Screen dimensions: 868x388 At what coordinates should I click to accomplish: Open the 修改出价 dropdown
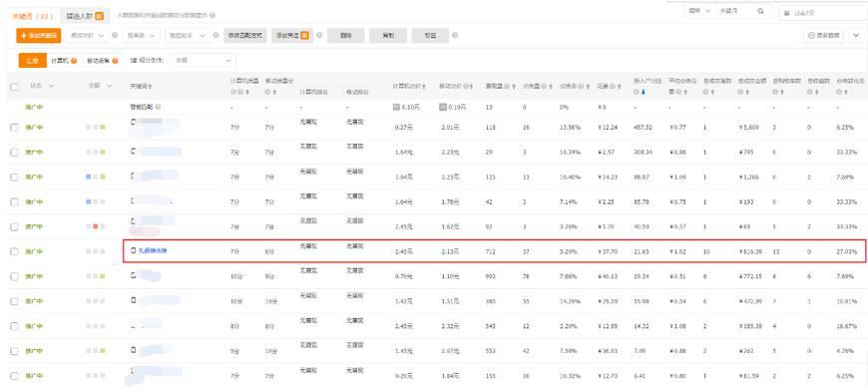(x=88, y=36)
